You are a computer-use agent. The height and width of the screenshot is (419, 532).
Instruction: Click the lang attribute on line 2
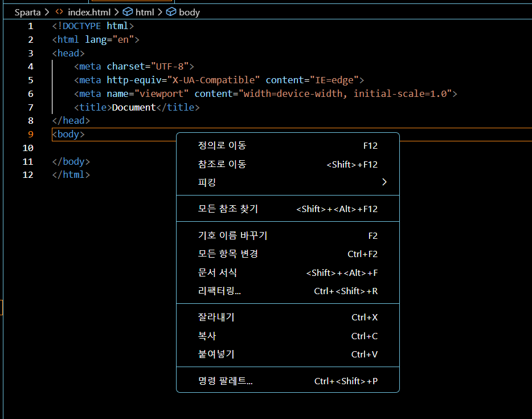96,40
